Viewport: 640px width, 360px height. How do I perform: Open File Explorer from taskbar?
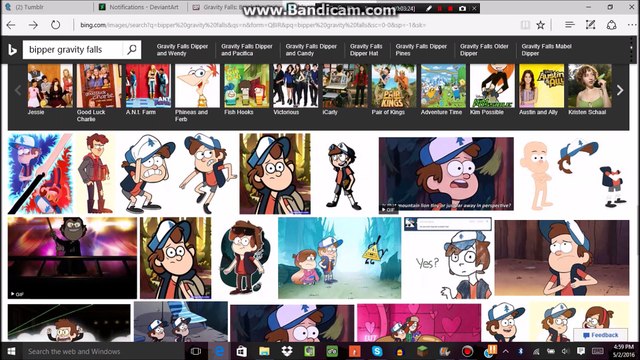click(264, 351)
